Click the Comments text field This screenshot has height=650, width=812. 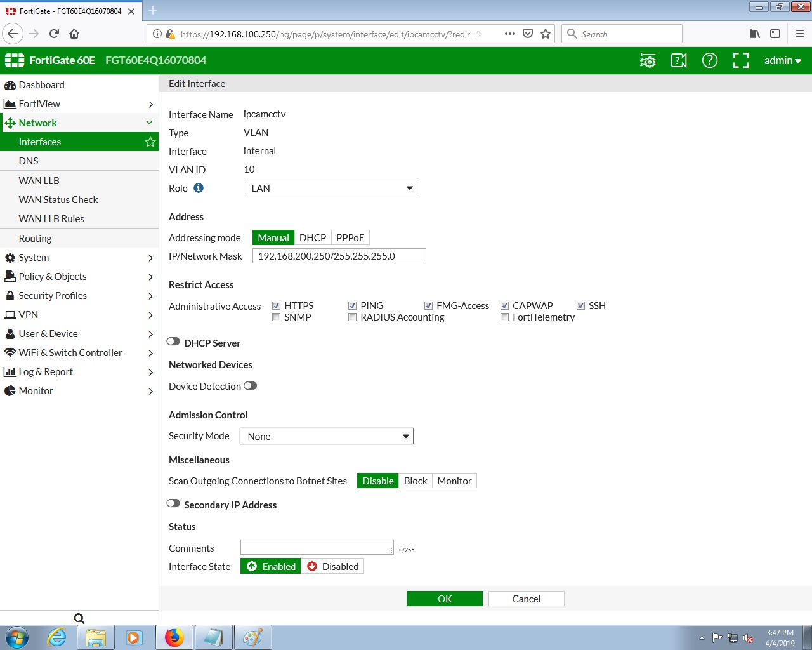point(317,547)
